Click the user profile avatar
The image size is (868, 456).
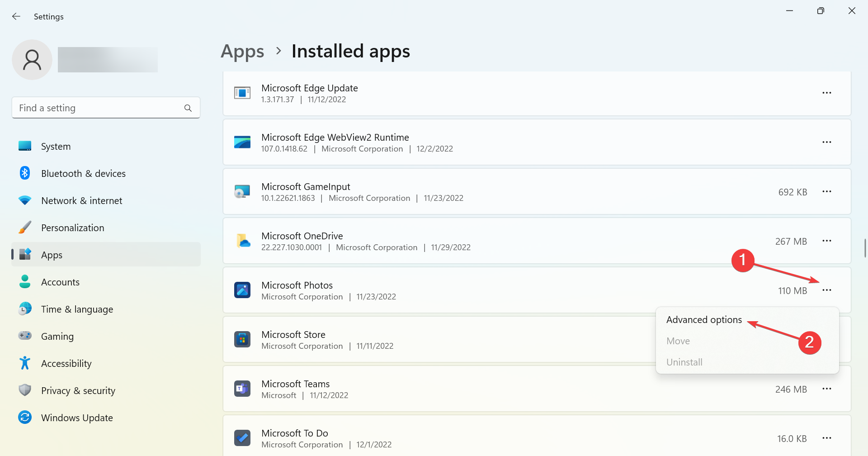click(x=32, y=60)
